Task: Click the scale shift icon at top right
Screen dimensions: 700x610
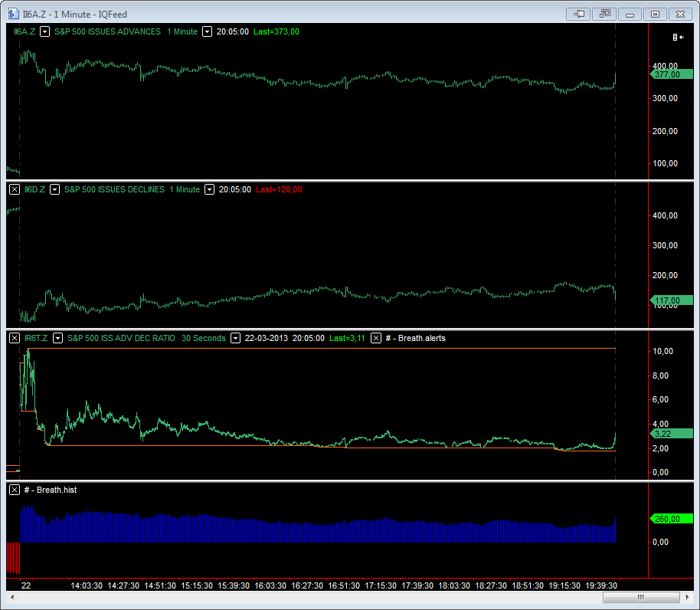Action: click(x=678, y=37)
